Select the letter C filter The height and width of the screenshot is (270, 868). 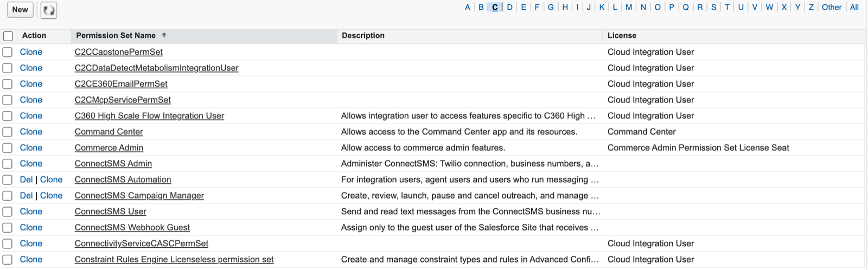[x=495, y=7]
